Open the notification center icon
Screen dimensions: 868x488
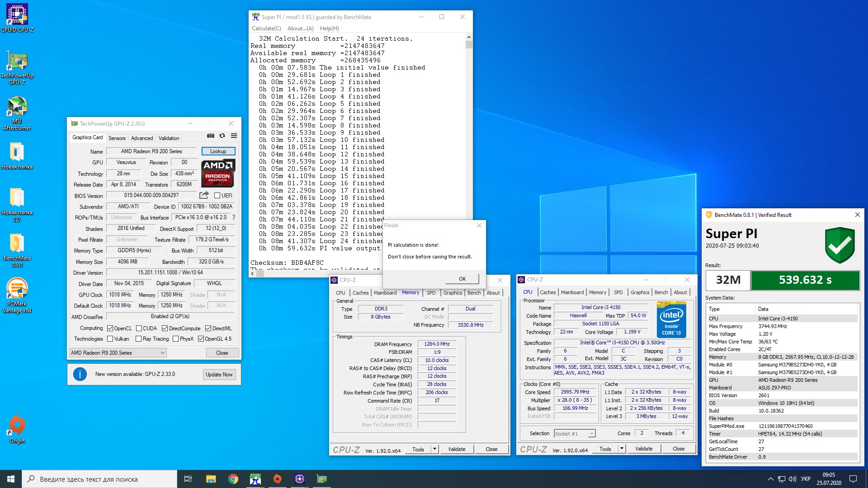[853, 479]
